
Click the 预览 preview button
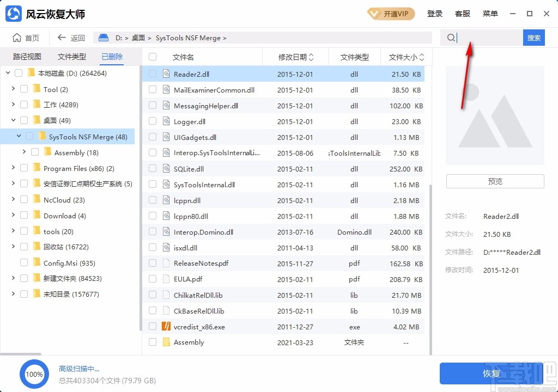(495, 181)
